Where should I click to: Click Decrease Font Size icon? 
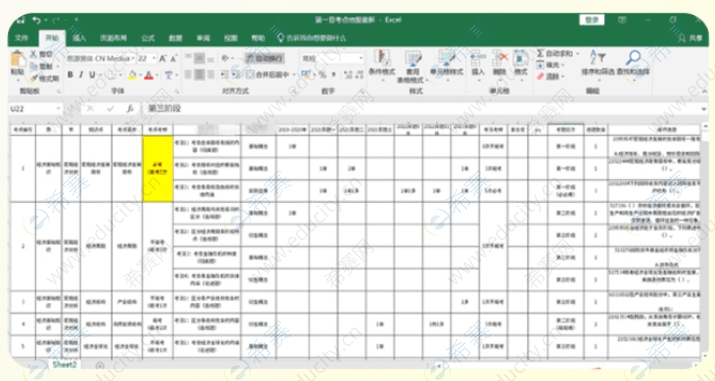click(174, 59)
